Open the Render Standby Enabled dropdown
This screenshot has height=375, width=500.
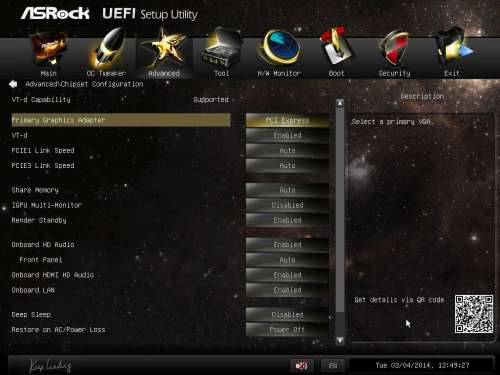pyautogui.click(x=287, y=220)
